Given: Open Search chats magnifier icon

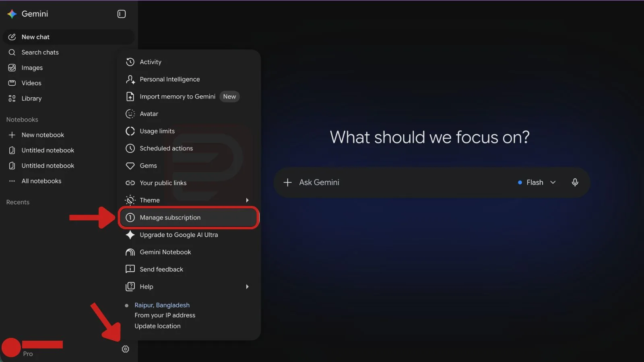Looking at the screenshot, I should click(x=12, y=52).
